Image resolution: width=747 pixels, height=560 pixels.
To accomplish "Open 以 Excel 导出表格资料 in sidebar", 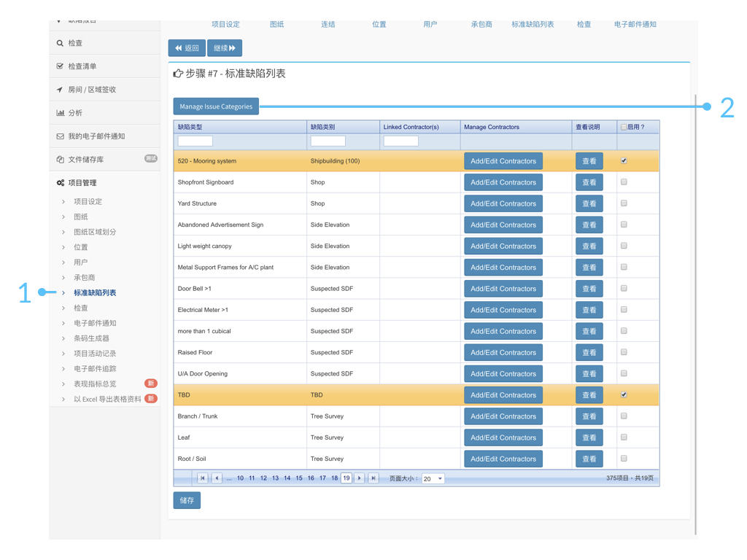I will pos(107,399).
